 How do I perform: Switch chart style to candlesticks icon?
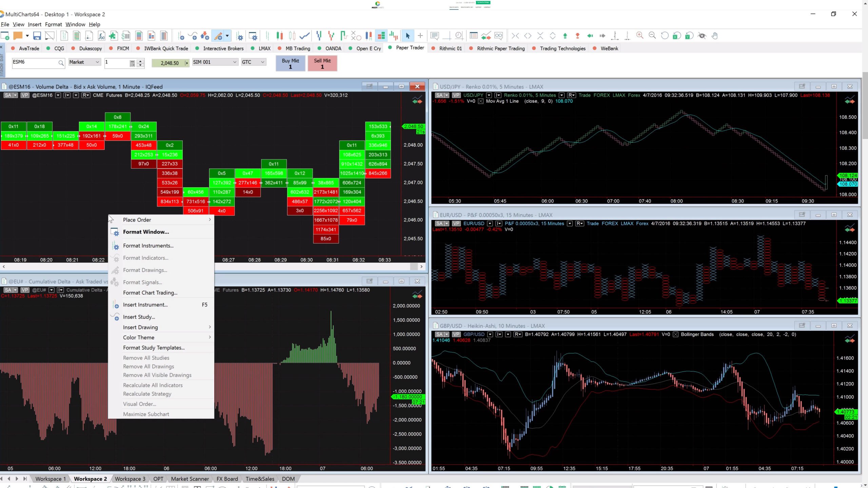coord(279,36)
